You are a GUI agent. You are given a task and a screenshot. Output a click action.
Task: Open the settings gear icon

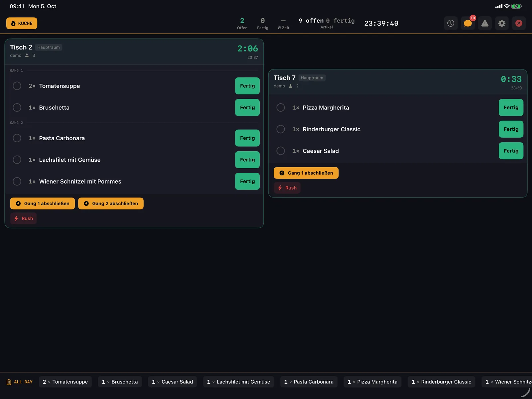pos(502,23)
